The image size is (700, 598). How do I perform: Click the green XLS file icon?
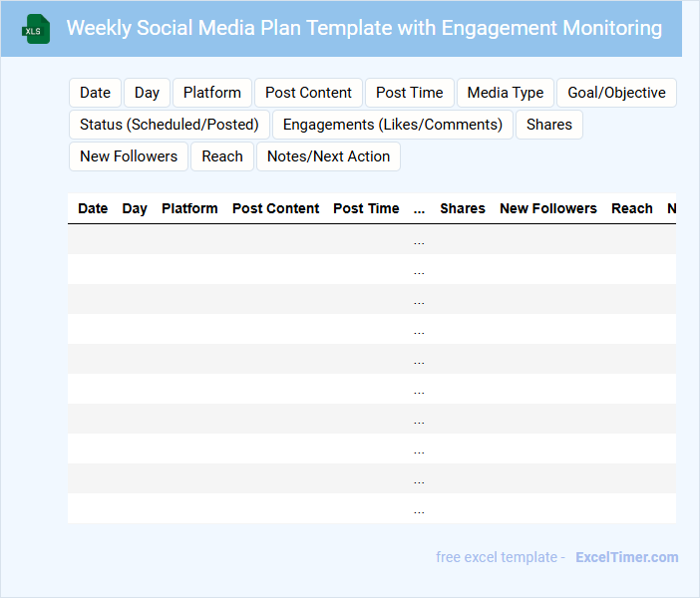click(35, 29)
